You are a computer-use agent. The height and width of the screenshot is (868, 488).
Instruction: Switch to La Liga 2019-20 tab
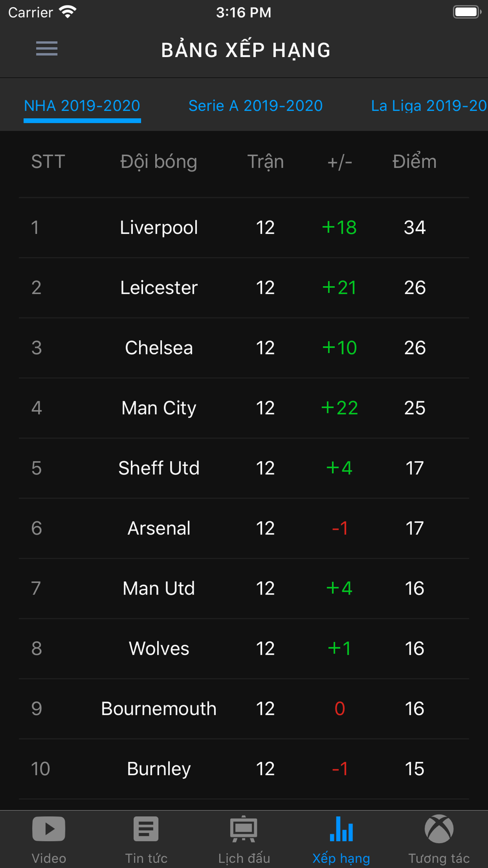pos(429,106)
